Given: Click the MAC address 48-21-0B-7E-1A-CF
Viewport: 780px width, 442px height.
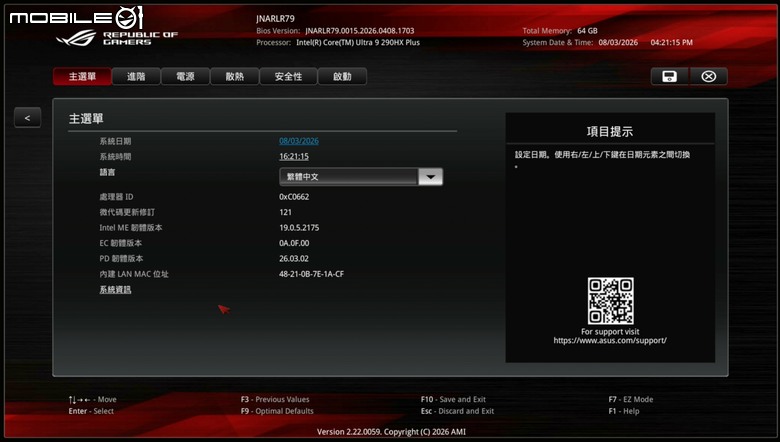Looking at the screenshot, I should [311, 274].
